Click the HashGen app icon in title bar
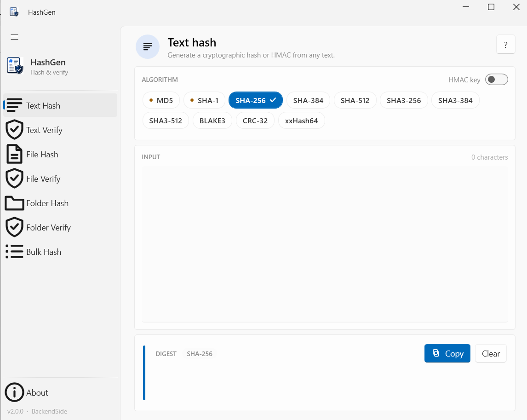 pos(14,12)
